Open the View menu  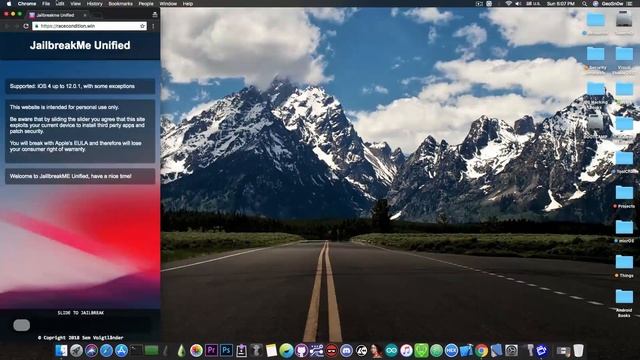tap(76, 4)
